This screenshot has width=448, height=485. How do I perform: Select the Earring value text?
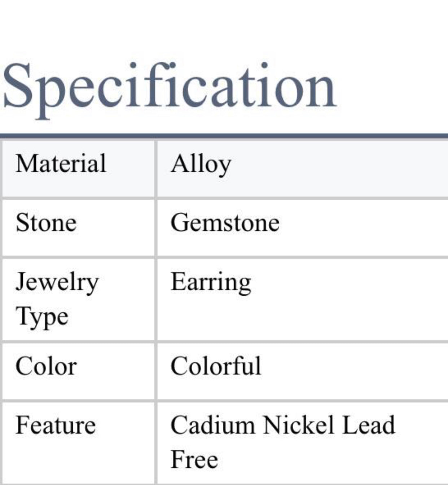click(211, 283)
